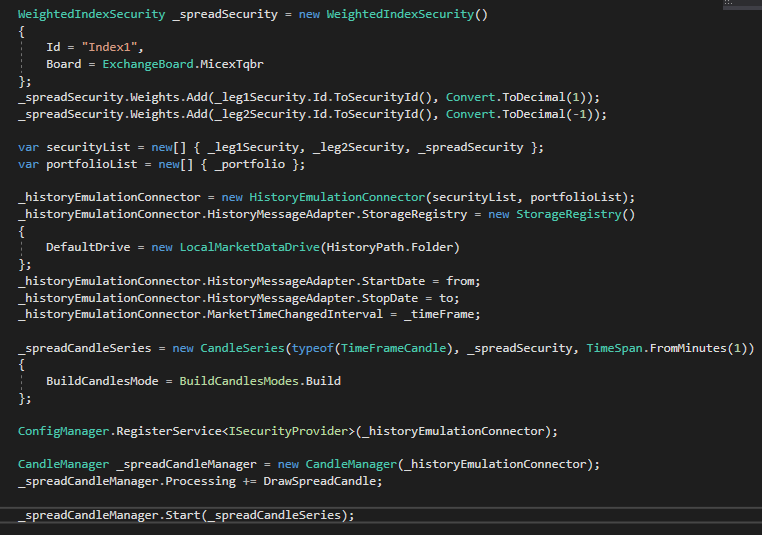Click the ConfigManager class name
Image resolution: width=762 pixels, height=535 pixels.
coord(64,431)
